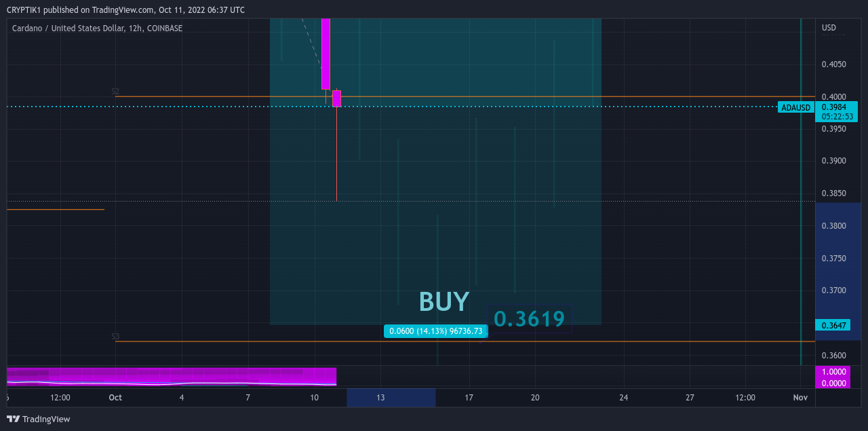Click the TradingView logo at bottom left
Viewport: 868px width, 431px height.
39,419
